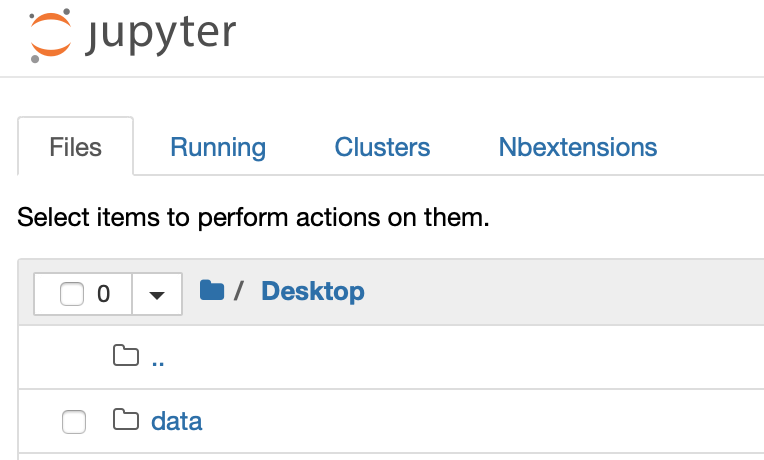764x460 pixels.
Task: Go to the Clusters tab
Action: [x=382, y=148]
